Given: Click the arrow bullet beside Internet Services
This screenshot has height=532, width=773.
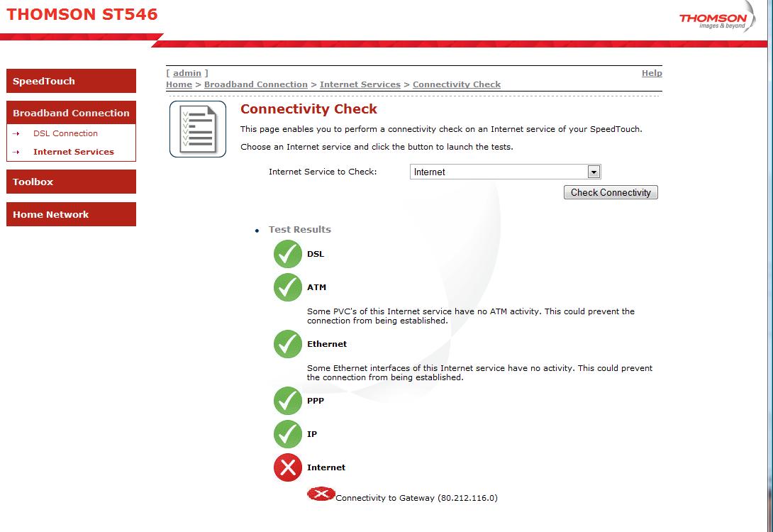Looking at the screenshot, I should point(16,152).
